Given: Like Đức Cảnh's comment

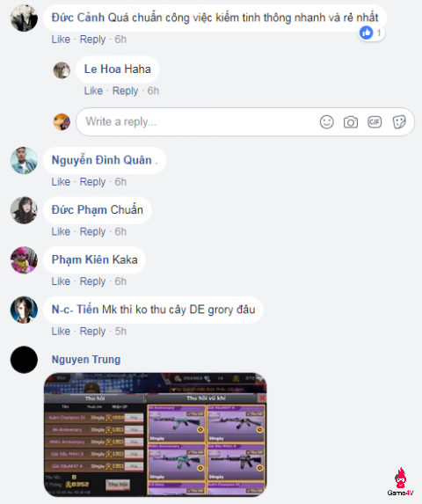Looking at the screenshot, I should point(61,40).
